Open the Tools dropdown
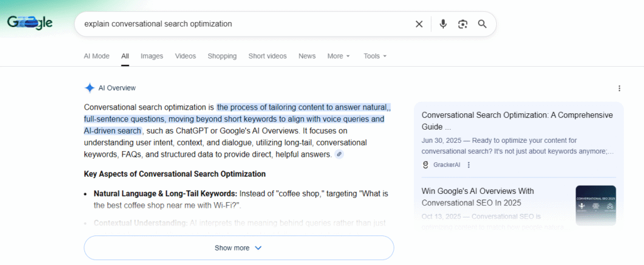 pyautogui.click(x=375, y=56)
